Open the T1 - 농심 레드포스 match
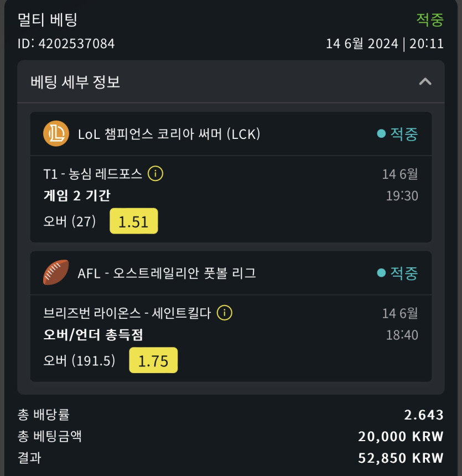Screen dimensions: 462x476 coord(92,174)
